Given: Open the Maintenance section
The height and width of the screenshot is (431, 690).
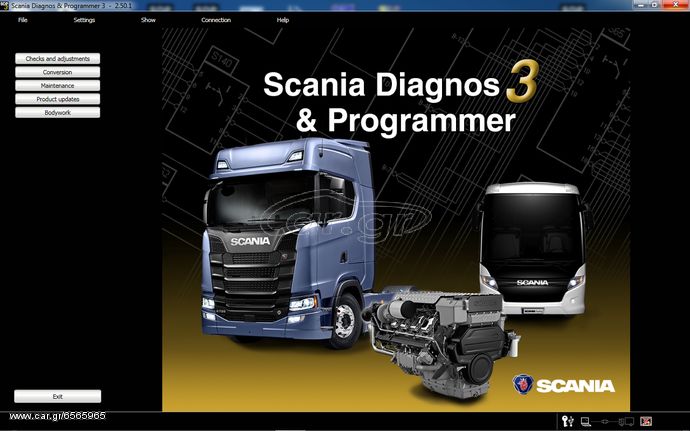Looking at the screenshot, I should pos(58,86).
